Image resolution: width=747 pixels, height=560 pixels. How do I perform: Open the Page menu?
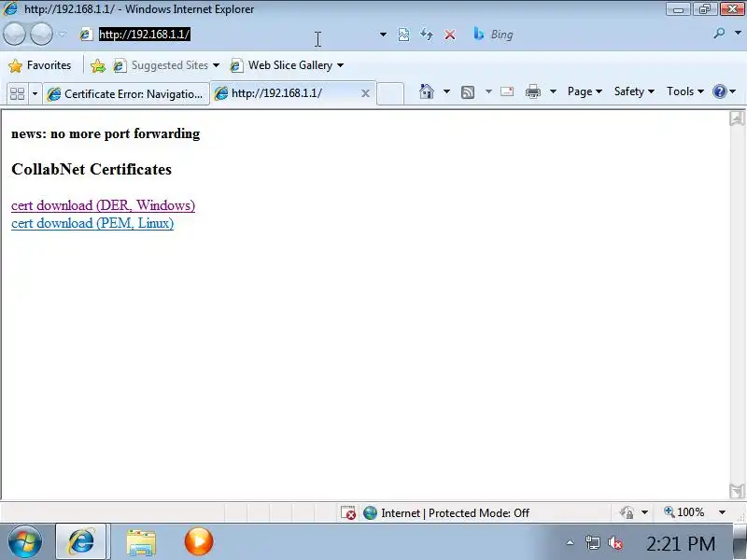pos(585,91)
